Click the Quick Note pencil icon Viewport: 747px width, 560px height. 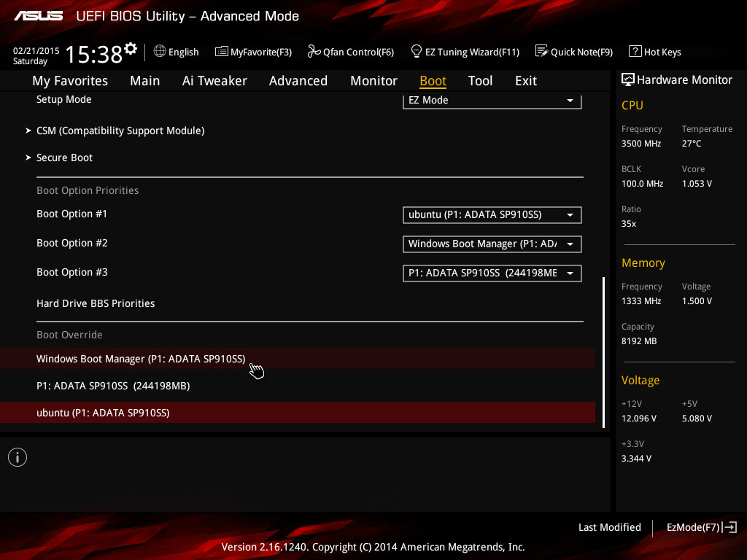click(x=542, y=51)
